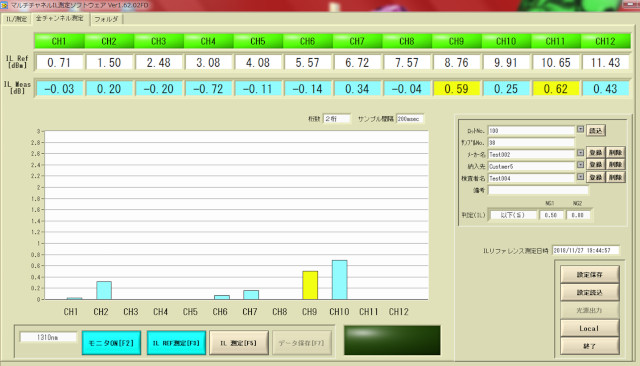Click 削除 in the 納入先 row

615,164
